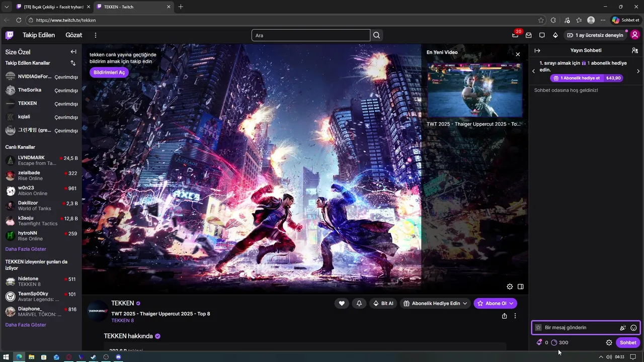The image size is (644, 362).
Task: Open the channel three-dot options below Abone Ol
Action: 515,316
